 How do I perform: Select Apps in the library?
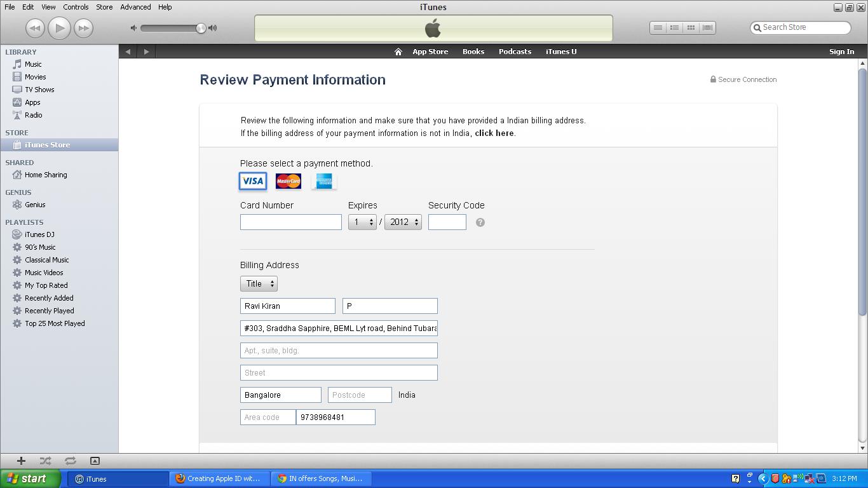(x=32, y=102)
